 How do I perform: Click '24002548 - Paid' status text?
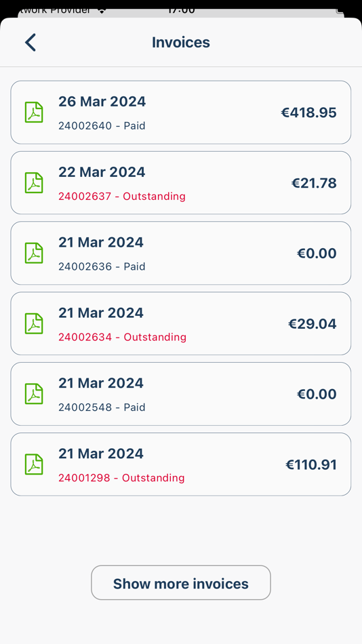tap(102, 407)
